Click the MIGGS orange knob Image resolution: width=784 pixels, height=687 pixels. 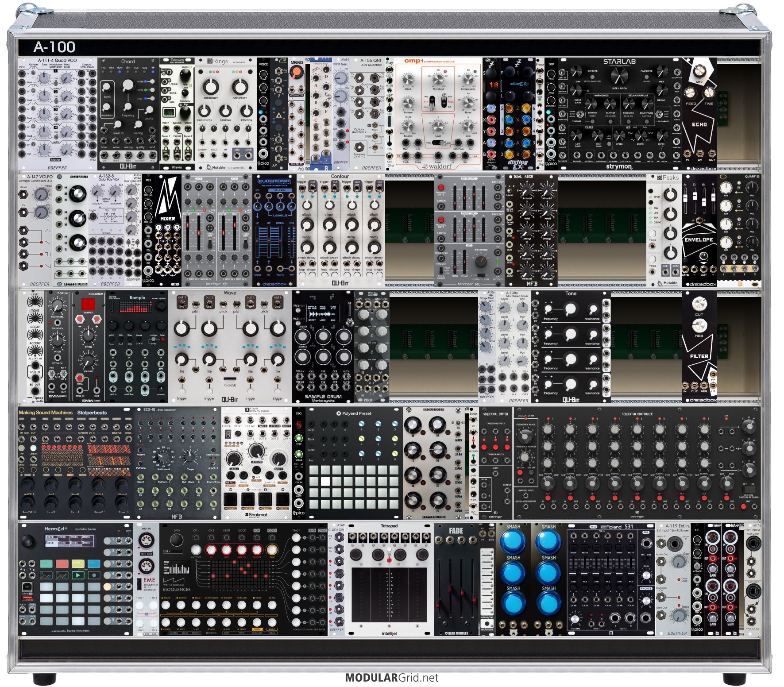297,72
